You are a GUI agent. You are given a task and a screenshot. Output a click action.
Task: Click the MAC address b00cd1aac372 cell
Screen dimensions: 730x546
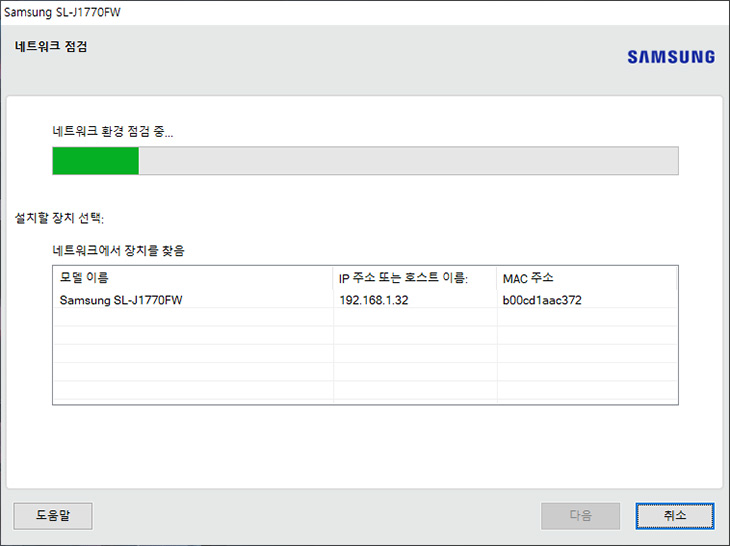point(542,300)
